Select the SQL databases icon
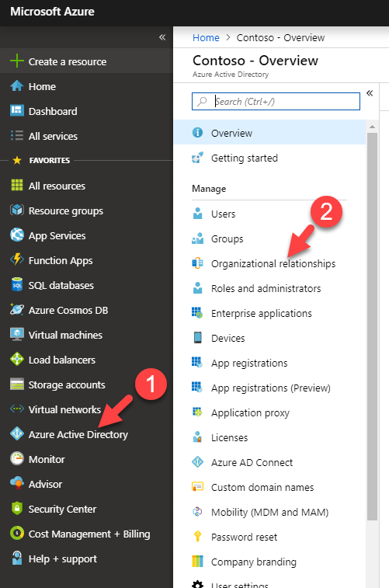Image resolution: width=389 pixels, height=588 pixels. point(17,284)
